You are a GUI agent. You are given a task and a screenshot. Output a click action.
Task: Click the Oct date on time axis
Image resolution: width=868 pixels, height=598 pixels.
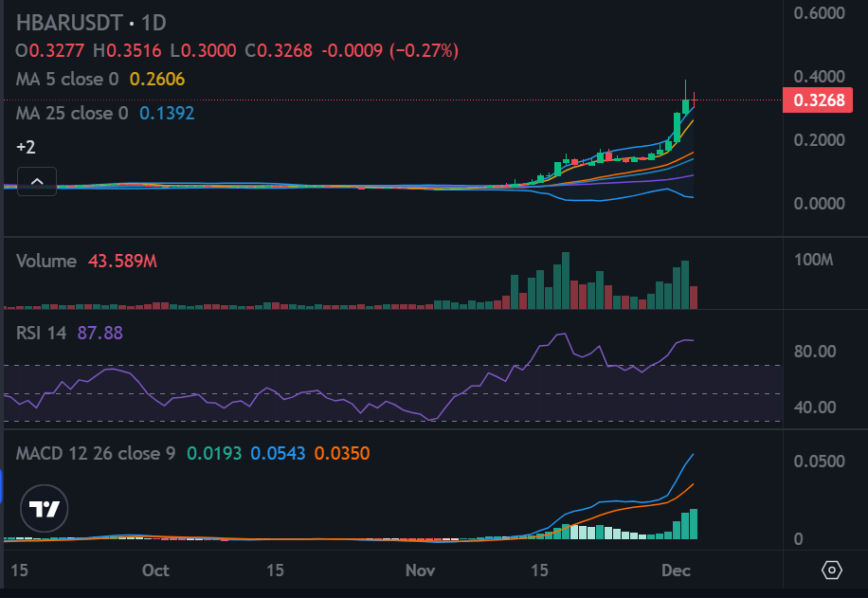pyautogui.click(x=155, y=571)
